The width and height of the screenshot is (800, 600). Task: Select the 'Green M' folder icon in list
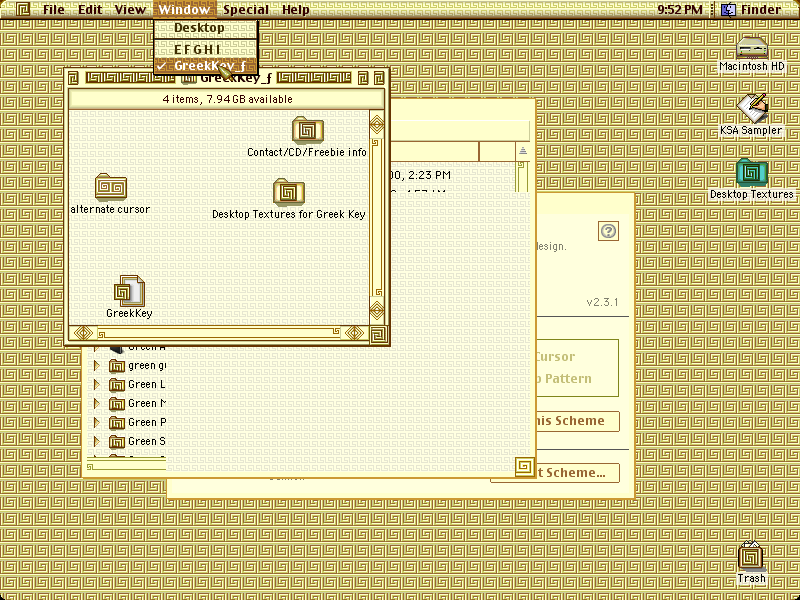[117, 404]
